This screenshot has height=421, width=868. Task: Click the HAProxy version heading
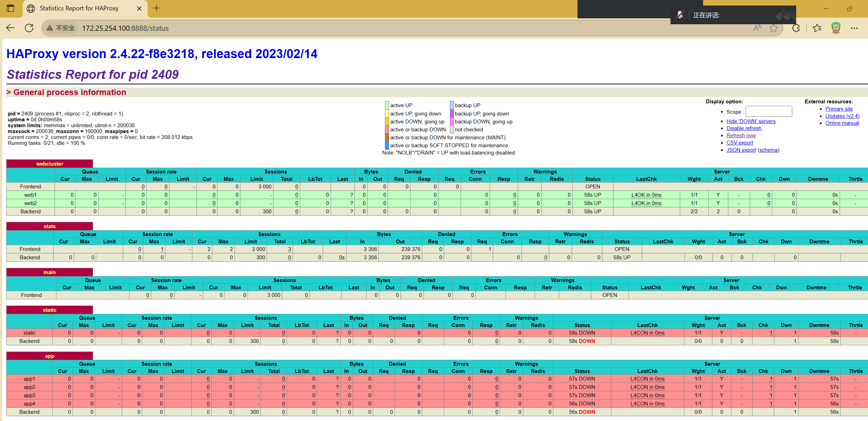tap(162, 54)
